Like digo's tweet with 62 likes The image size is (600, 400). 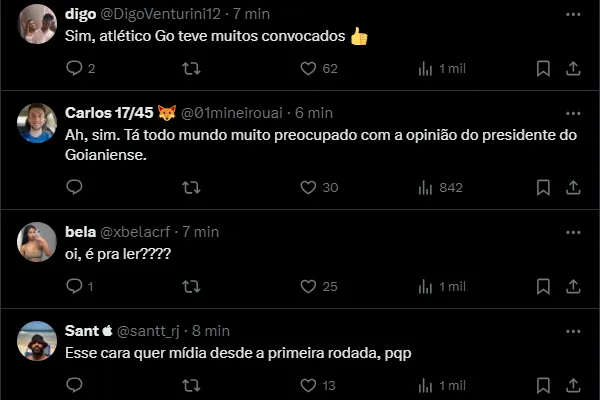click(x=309, y=68)
